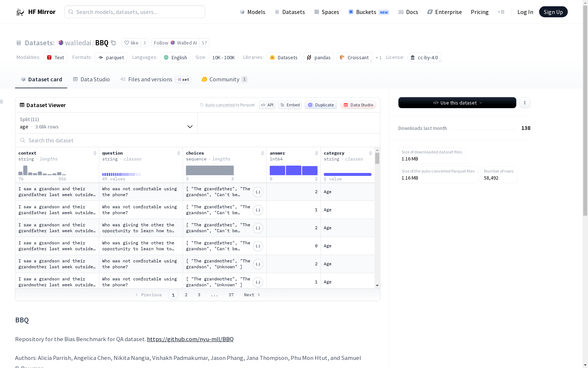
Task: Open the nyu-mll/BBQ GitHub link
Action: click(190, 339)
